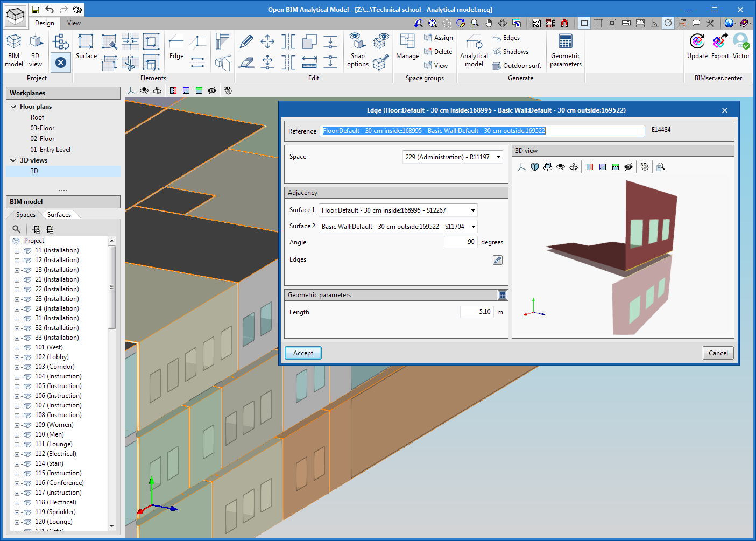Click the edit pencil next to Edges field

point(497,259)
